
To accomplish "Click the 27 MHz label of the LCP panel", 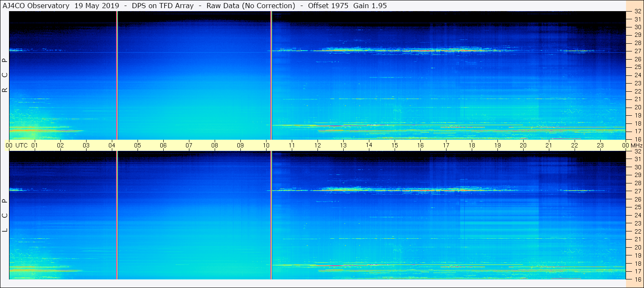I will click(638, 191).
